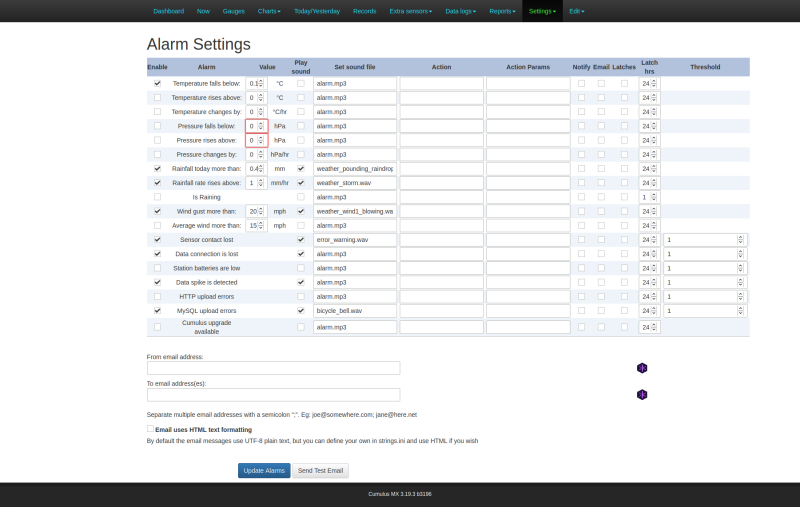Click the purple icon beside To email address
The image size is (800, 507).
642,394
